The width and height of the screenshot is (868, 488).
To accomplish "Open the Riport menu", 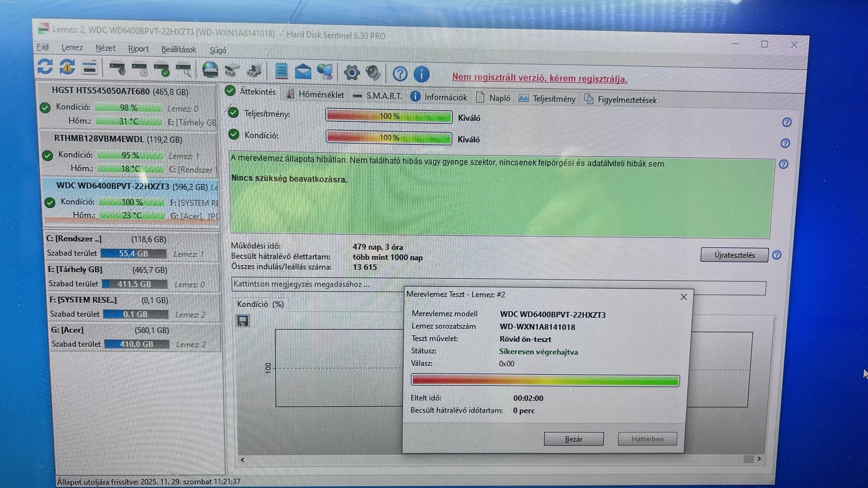I will [138, 49].
